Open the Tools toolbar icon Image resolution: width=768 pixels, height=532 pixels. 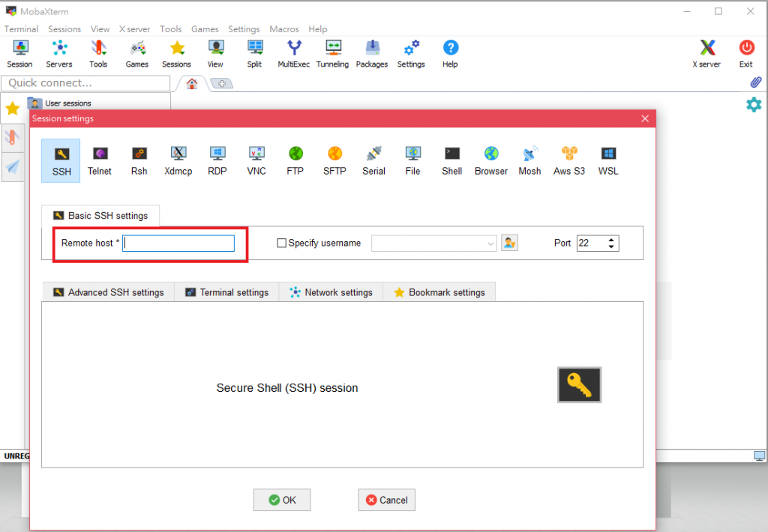(98, 54)
